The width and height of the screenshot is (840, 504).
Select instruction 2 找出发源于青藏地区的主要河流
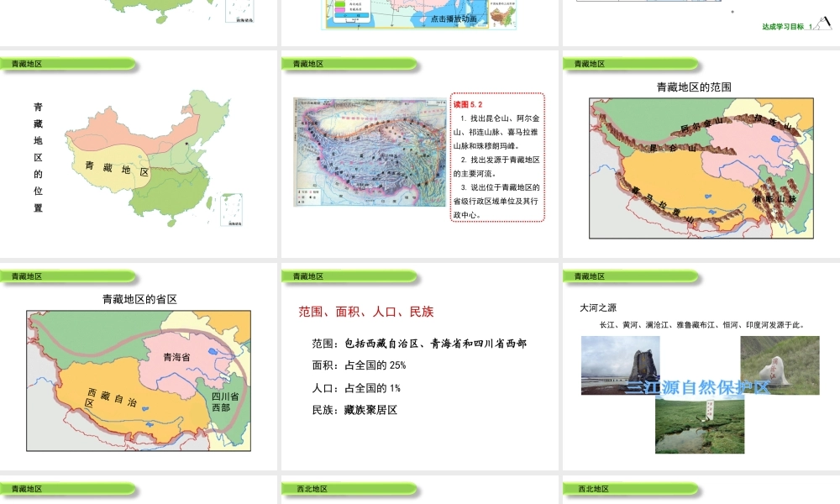496,166
